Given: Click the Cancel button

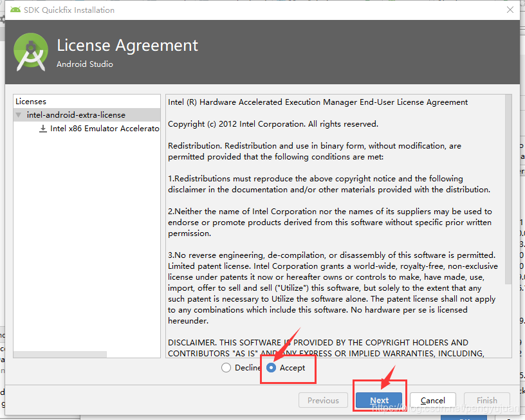Looking at the screenshot, I should tap(432, 400).
